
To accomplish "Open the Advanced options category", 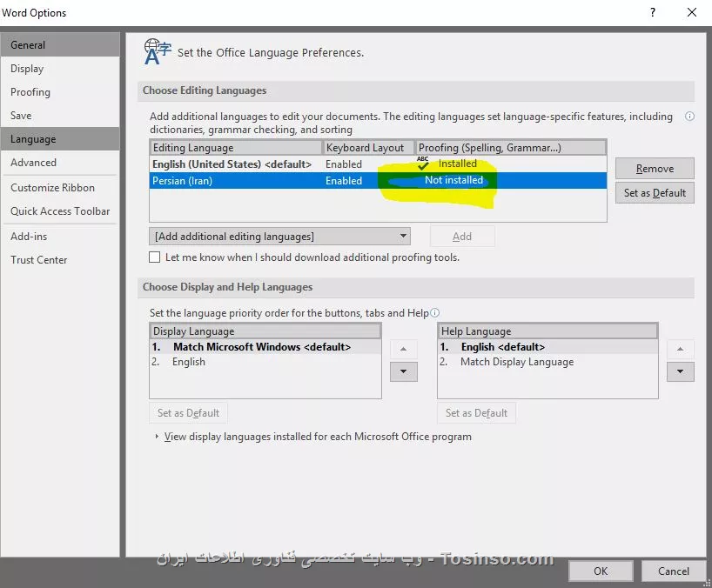I will coord(60,163).
